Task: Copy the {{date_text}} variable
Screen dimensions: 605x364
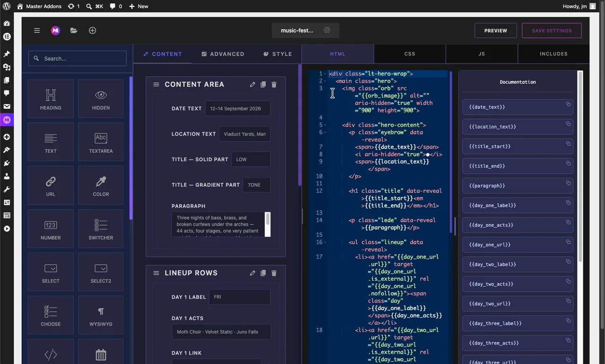Action: click(568, 104)
